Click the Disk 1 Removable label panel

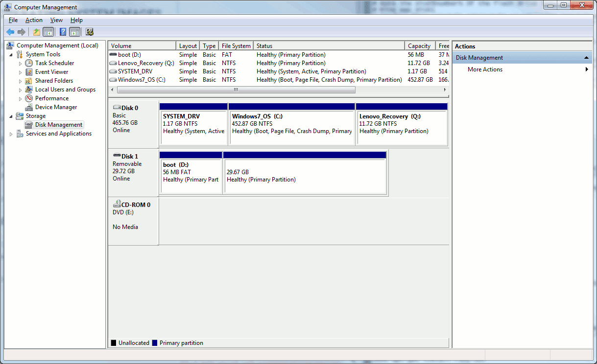(133, 173)
